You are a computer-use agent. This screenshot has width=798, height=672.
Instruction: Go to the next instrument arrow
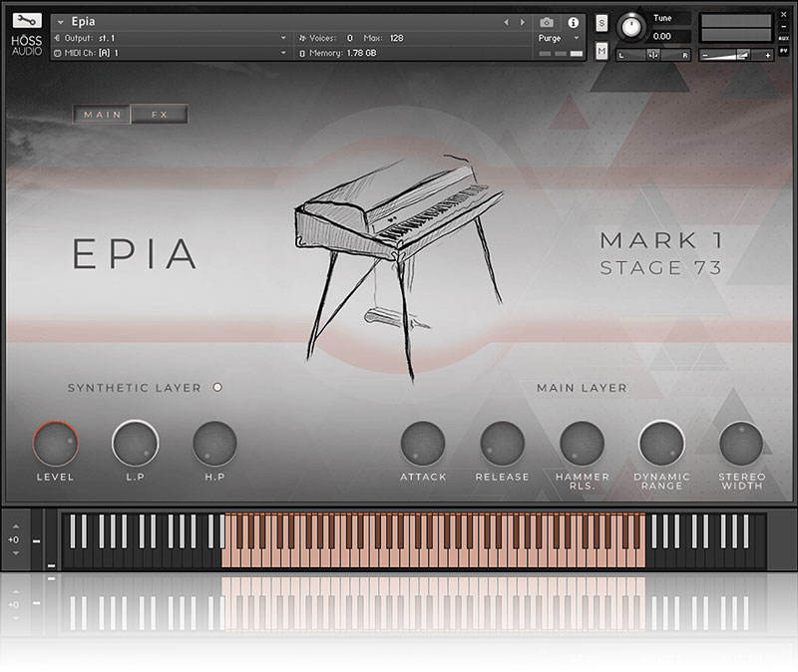521,22
